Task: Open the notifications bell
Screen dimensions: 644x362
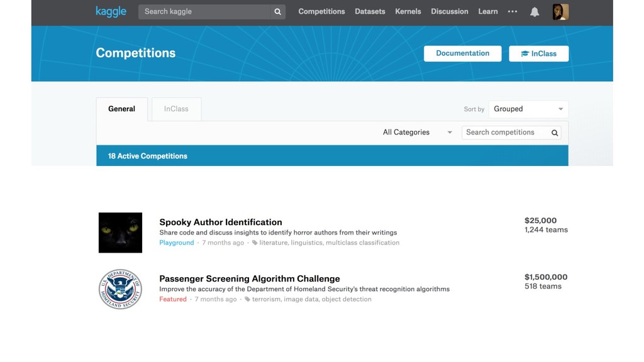Action: tap(535, 12)
